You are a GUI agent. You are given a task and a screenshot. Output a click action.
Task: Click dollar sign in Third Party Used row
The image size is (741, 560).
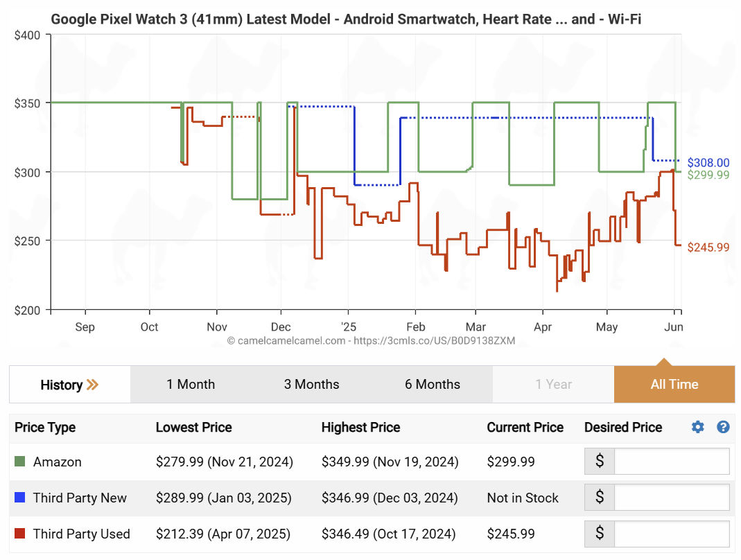tap(600, 534)
